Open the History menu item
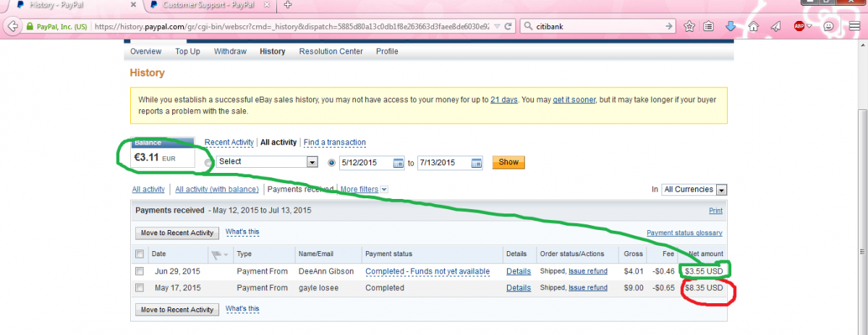 click(272, 51)
